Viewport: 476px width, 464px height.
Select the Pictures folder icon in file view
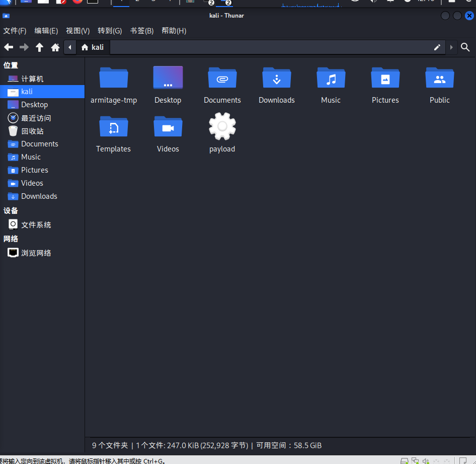385,78
